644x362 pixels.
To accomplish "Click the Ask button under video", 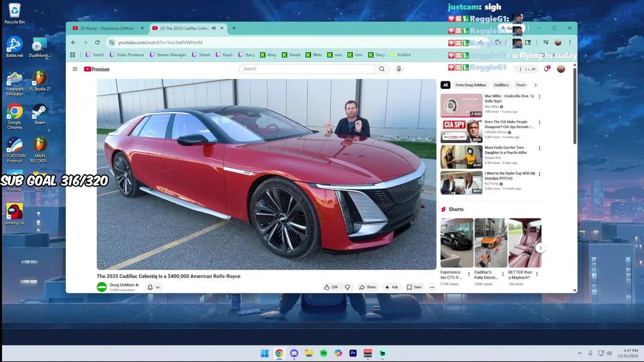I will point(391,287).
